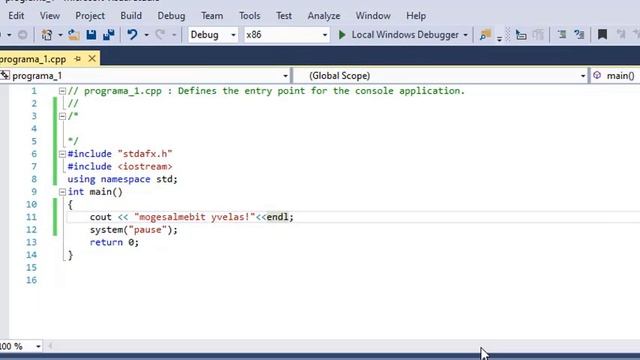Viewport: 640px width, 360px height.
Task: Collapse the #include region on line 6
Action: point(62,154)
